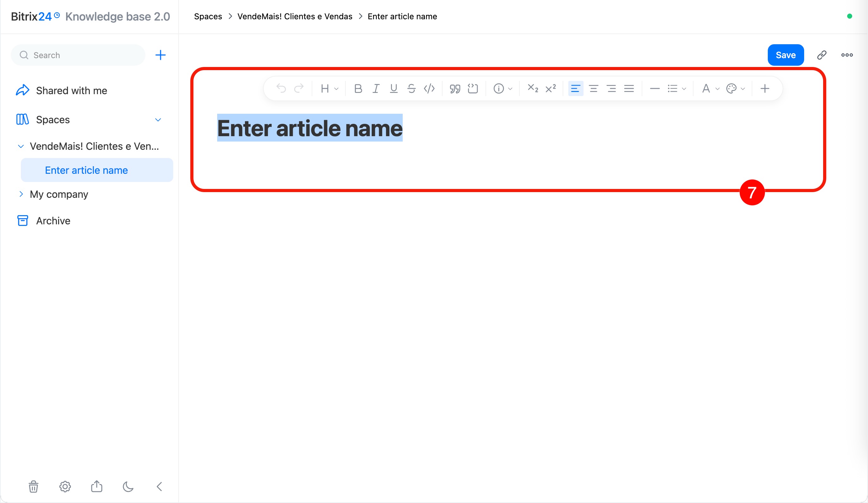Insert inline code formatting
This screenshot has height=503, width=868.
point(429,89)
